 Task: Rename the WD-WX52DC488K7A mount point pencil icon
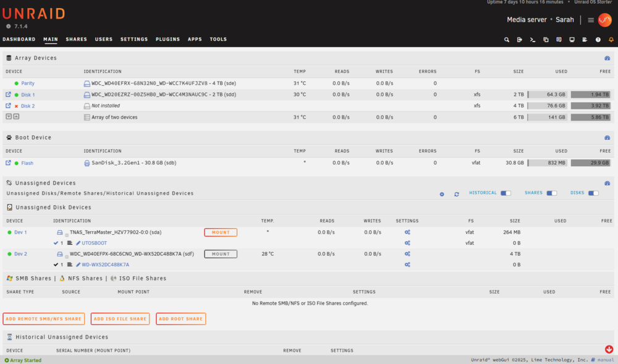click(78, 265)
